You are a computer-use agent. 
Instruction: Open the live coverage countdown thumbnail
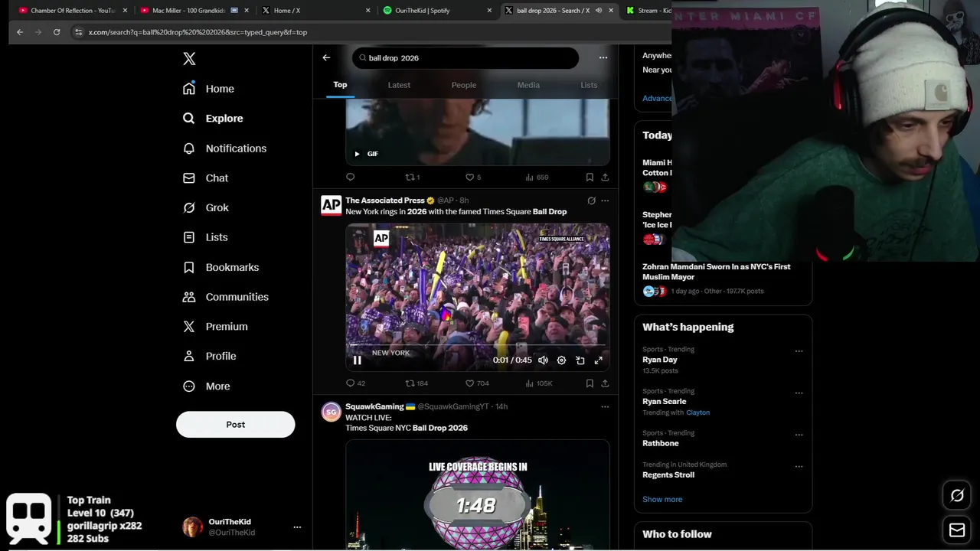click(478, 495)
